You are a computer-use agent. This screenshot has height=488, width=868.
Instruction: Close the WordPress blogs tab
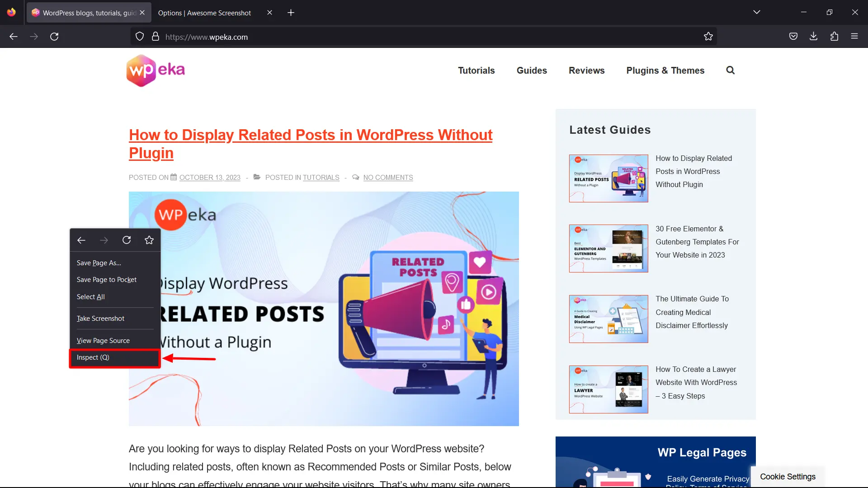click(142, 13)
